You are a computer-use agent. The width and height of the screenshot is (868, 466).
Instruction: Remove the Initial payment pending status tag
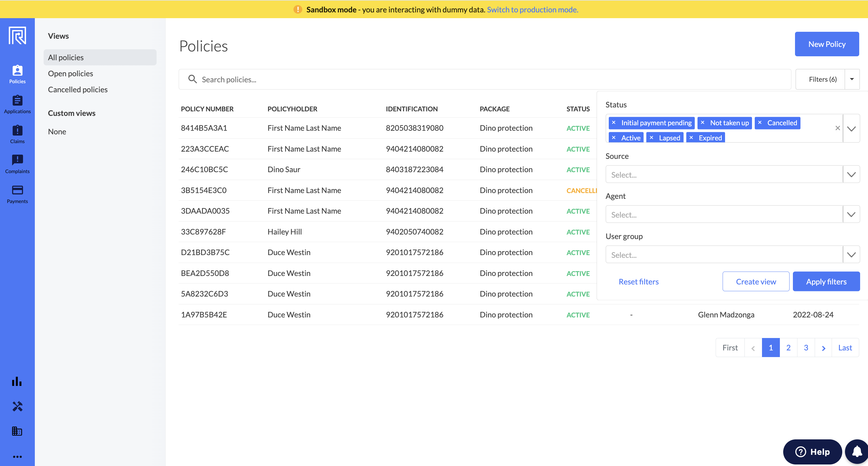pyautogui.click(x=614, y=123)
